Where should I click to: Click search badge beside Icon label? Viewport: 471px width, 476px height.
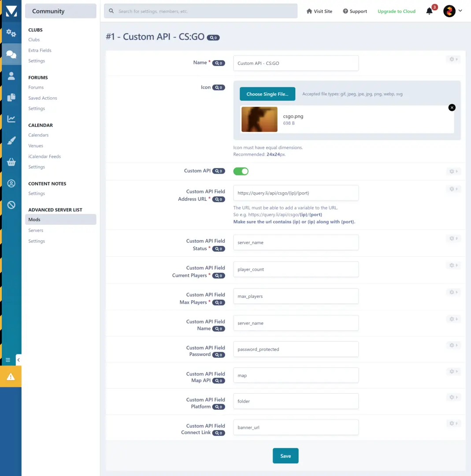tap(219, 87)
